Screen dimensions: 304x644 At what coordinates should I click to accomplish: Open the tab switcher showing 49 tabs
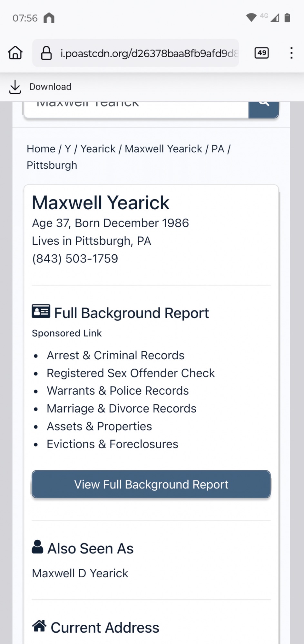[261, 53]
